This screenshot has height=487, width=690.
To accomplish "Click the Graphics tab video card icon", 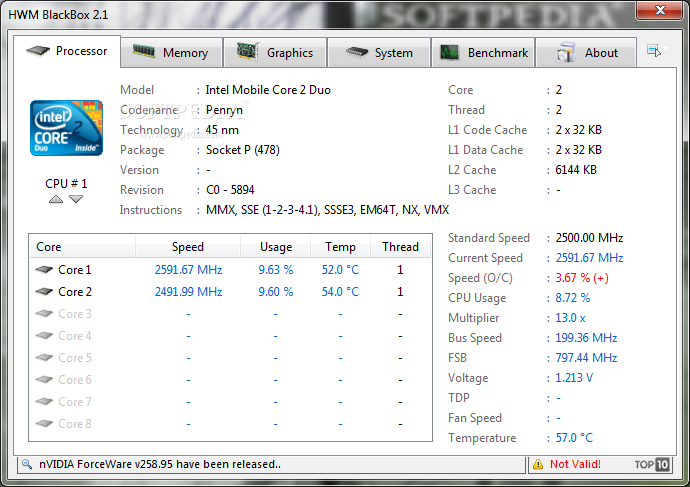I will 247,52.
